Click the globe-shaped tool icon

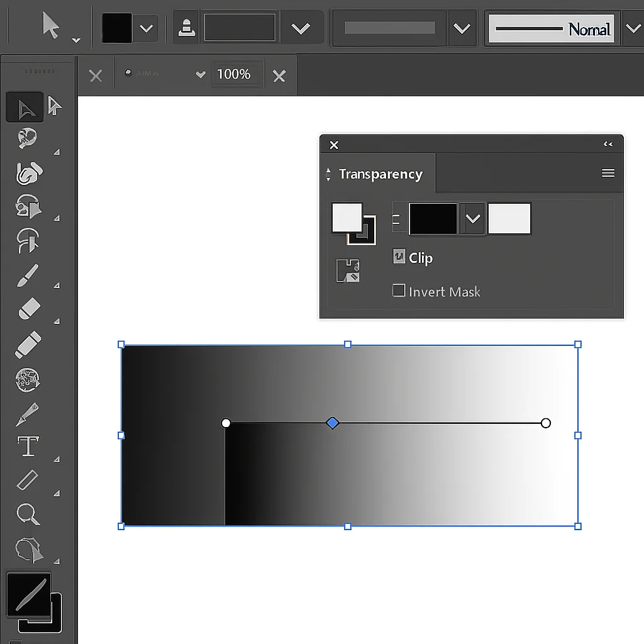coord(28,380)
